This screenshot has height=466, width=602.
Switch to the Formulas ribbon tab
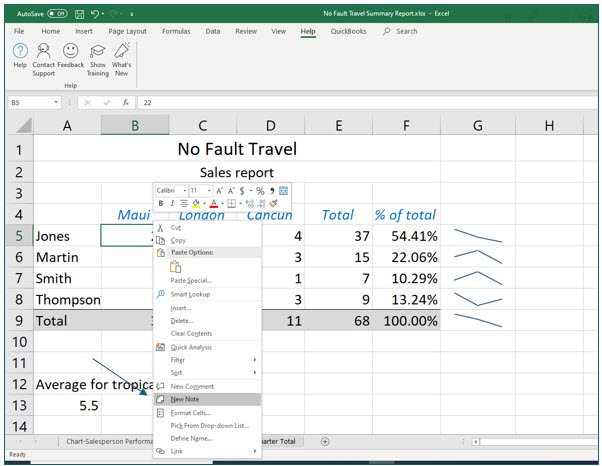point(176,31)
